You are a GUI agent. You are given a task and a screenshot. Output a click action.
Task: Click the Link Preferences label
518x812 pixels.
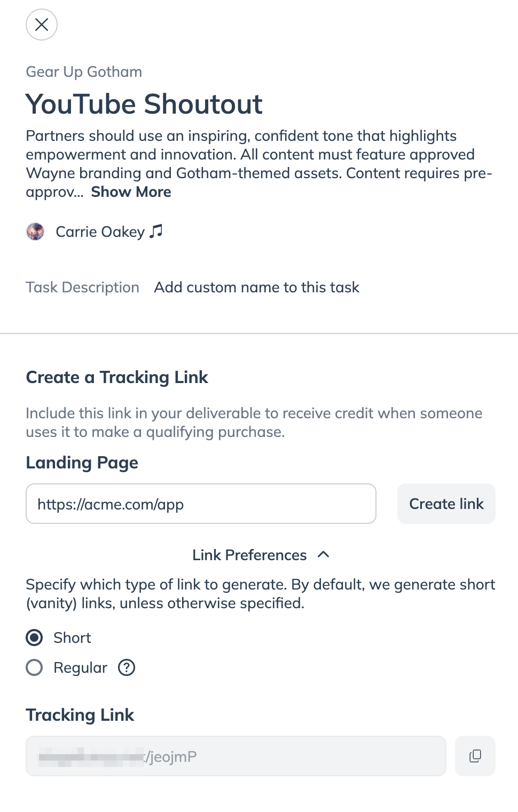[249, 555]
